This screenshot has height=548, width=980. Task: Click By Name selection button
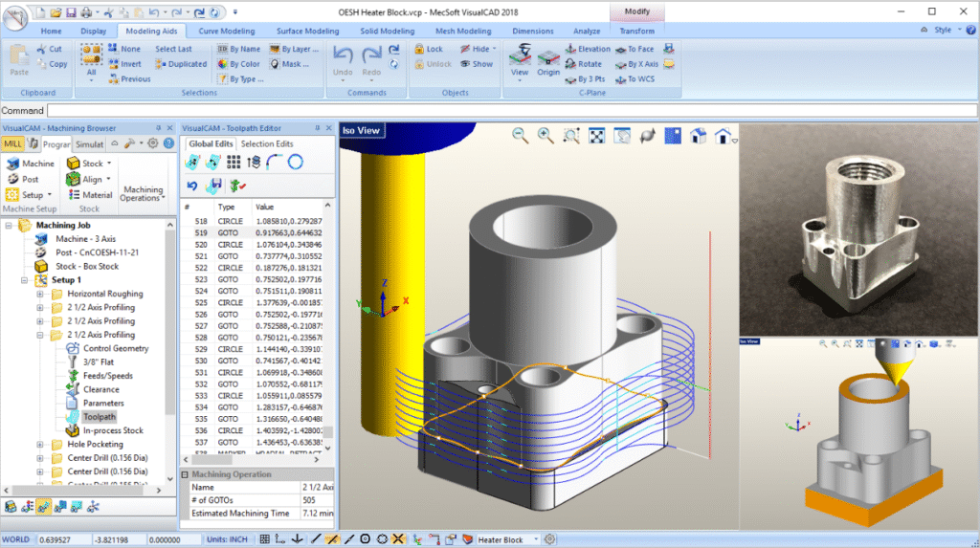pyautogui.click(x=238, y=49)
